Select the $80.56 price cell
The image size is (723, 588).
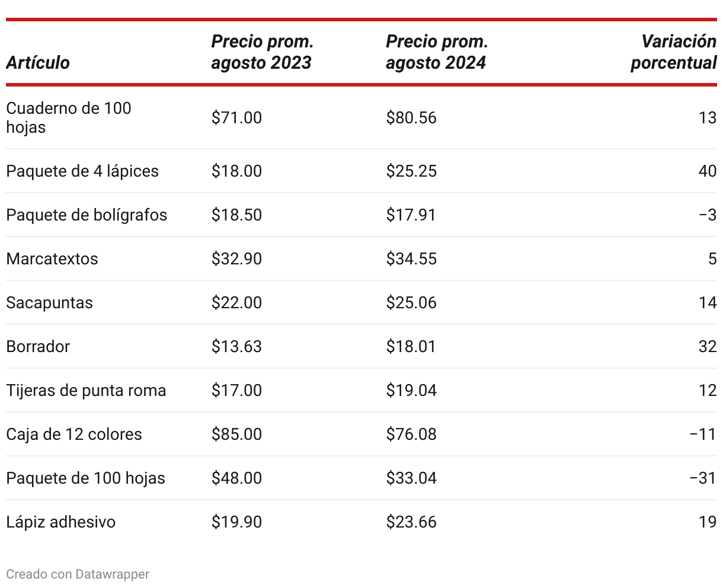pyautogui.click(x=411, y=117)
